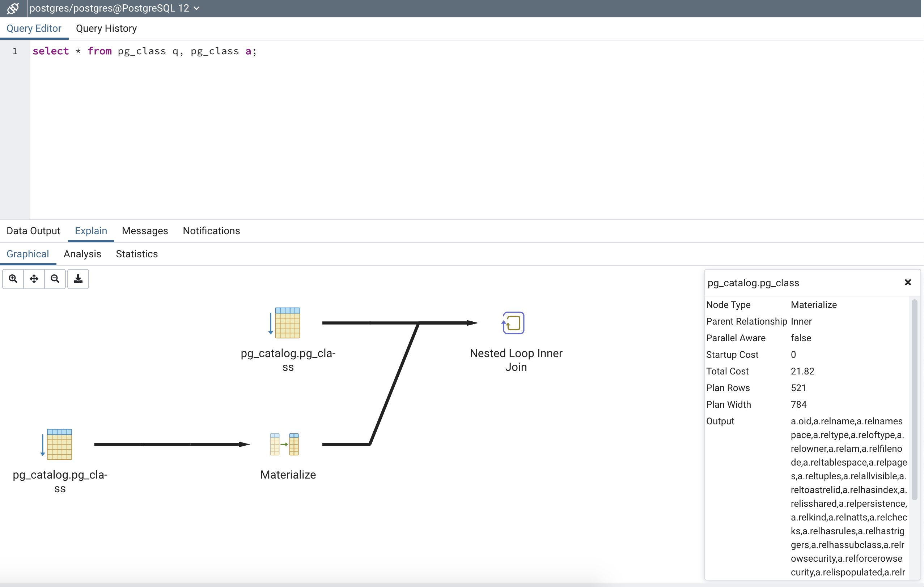Click the zoom in magnifier icon
This screenshot has height=587, width=924.
pyautogui.click(x=13, y=279)
